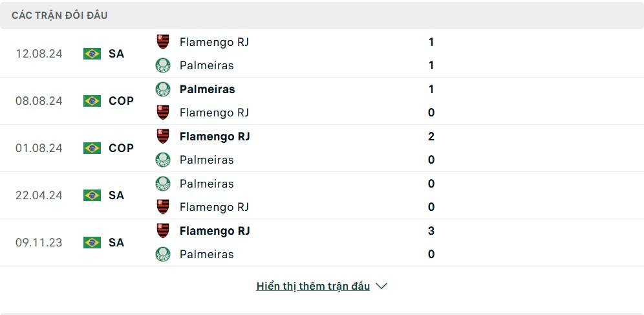The height and width of the screenshot is (315, 644).
Task: Click Brazil flag beside 09.11.23 date
Action: pyautogui.click(x=92, y=243)
